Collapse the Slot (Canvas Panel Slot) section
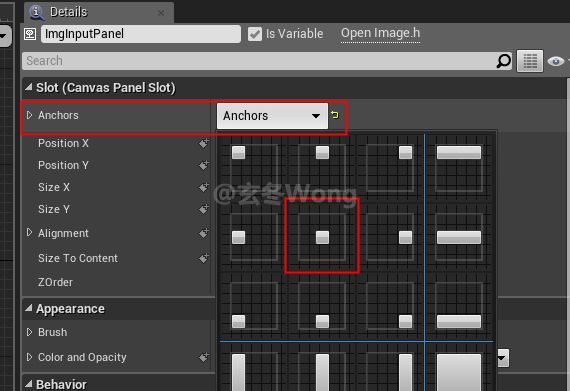This screenshot has width=570, height=391. 29,87
